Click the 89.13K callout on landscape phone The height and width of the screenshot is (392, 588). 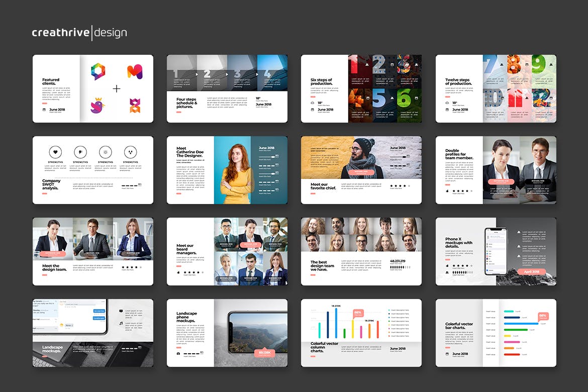point(264,353)
